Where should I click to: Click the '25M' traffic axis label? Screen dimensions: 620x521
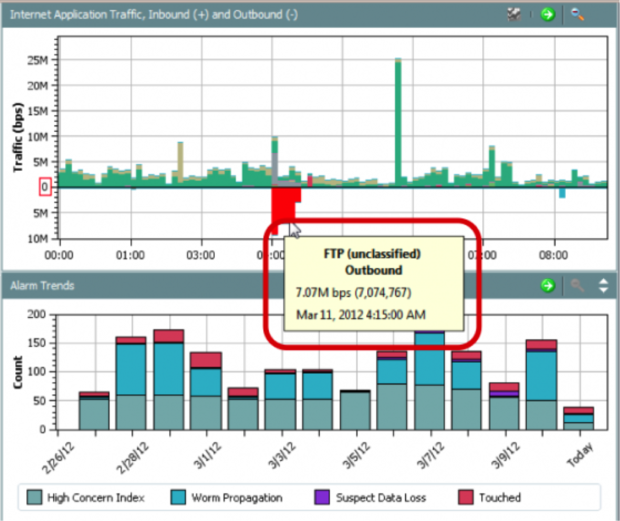click(38, 60)
